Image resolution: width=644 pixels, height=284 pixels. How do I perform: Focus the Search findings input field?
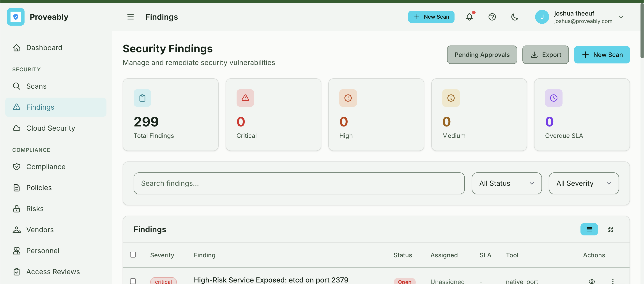299,183
